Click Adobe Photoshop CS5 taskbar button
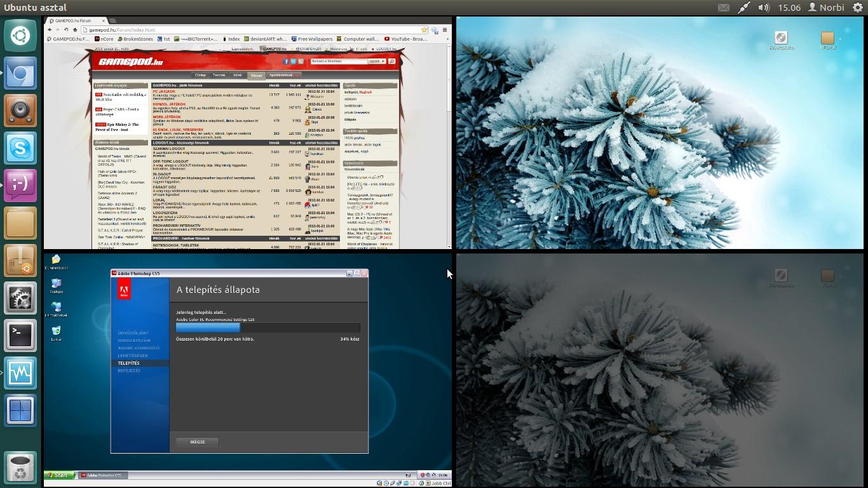Screen dimensions: 868x488 pos(103,475)
